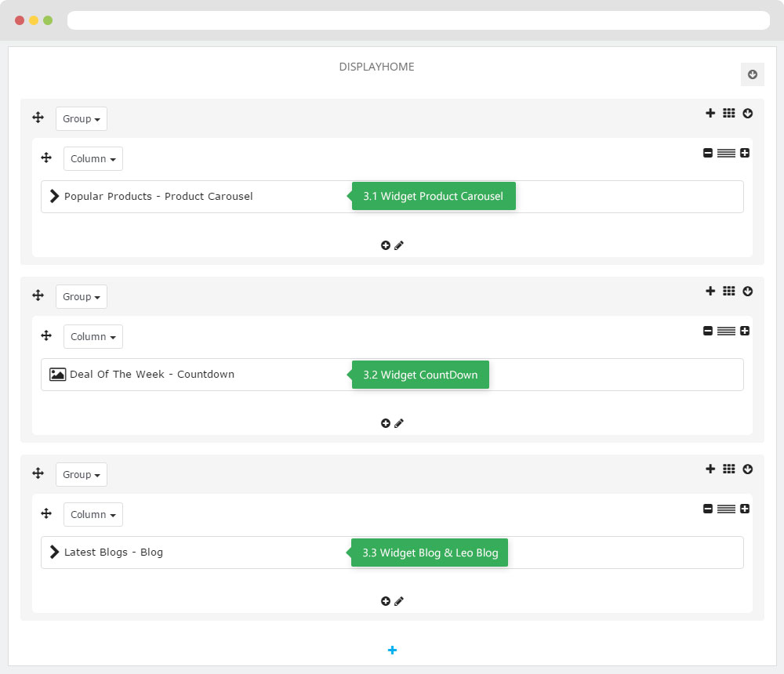This screenshot has height=674, width=784.
Task: Select Deal Of The Week - Countdown widget row
Action: pos(392,375)
